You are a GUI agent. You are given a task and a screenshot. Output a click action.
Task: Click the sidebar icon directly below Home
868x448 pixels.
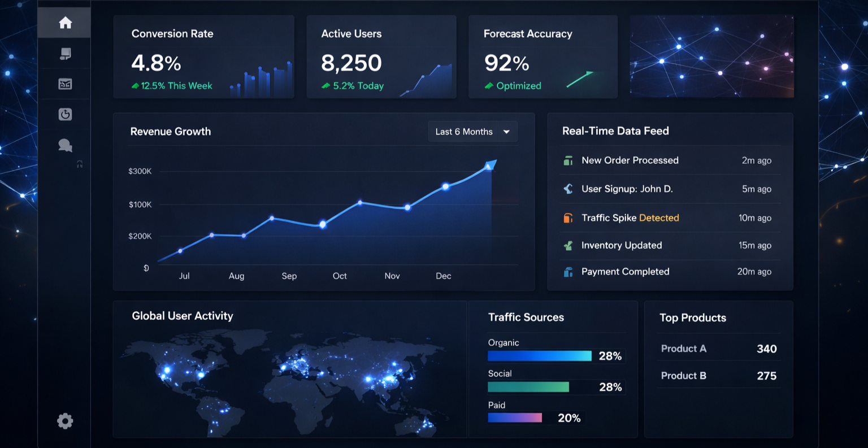pos(65,54)
